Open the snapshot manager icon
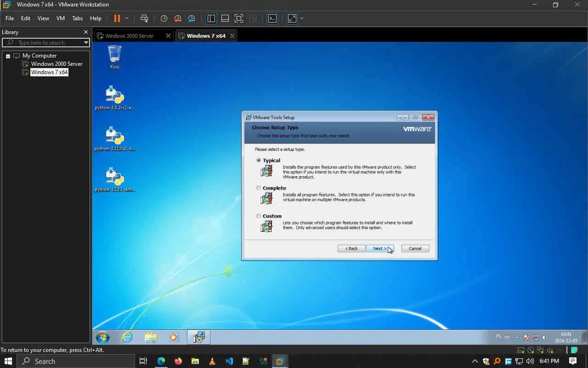The image size is (588, 368). (192, 18)
